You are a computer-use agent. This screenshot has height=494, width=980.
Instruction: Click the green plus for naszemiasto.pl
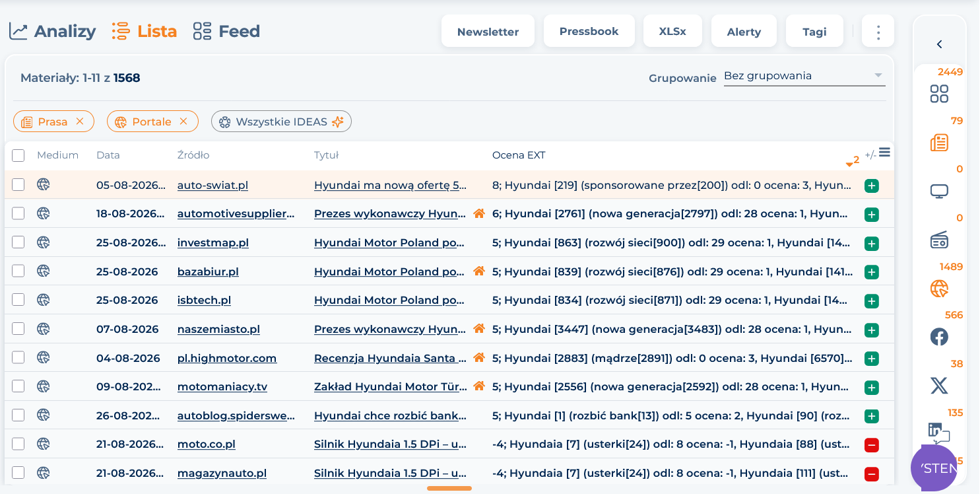coord(871,330)
